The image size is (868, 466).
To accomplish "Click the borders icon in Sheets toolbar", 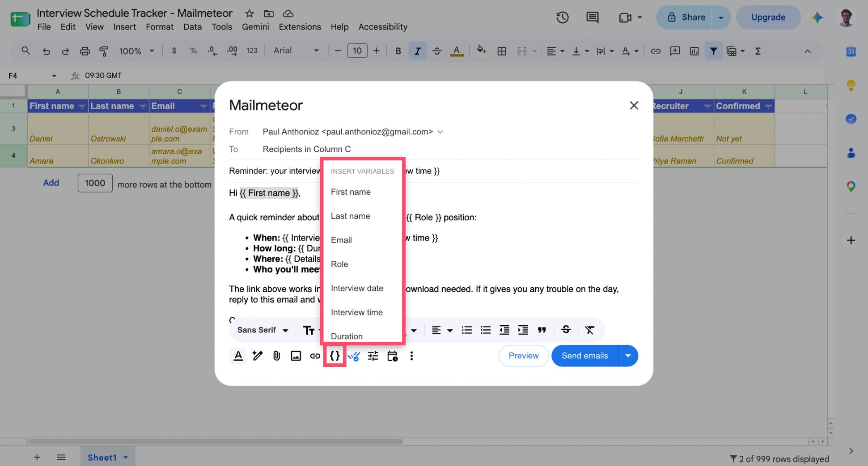I will [502, 51].
